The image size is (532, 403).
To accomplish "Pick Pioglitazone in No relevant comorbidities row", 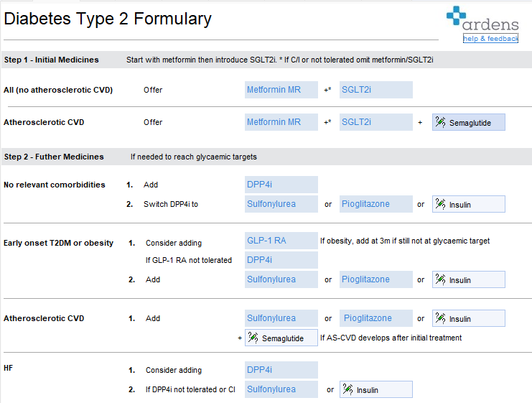I will coord(375,204).
